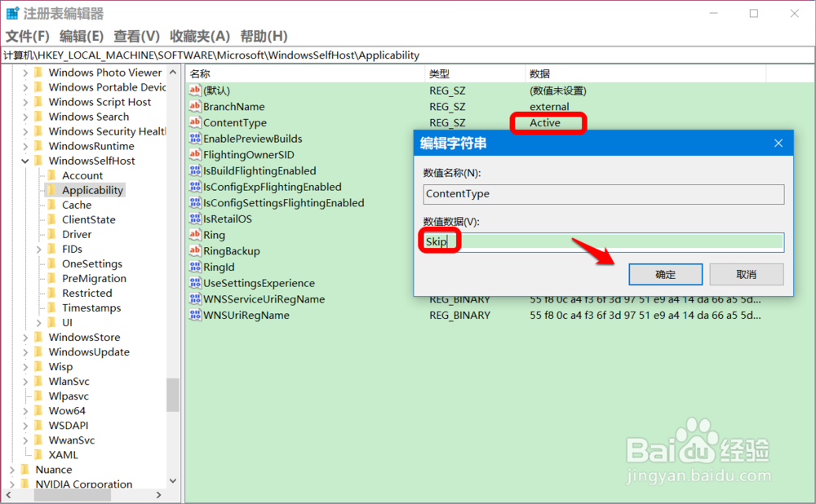This screenshot has height=504, width=816.
Task: Open the 编辑(E) menu
Action: click(x=81, y=36)
